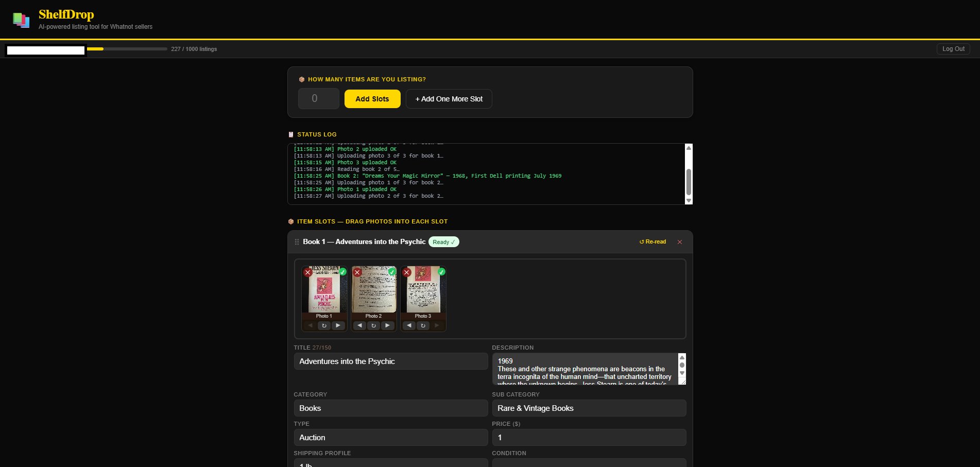The image size is (980, 467).
Task: Grab the Book 1 drag handle
Action: tap(297, 242)
